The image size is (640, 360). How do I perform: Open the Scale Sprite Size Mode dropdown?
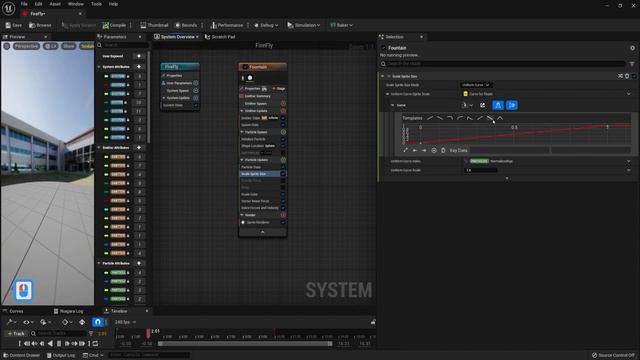coord(476,85)
